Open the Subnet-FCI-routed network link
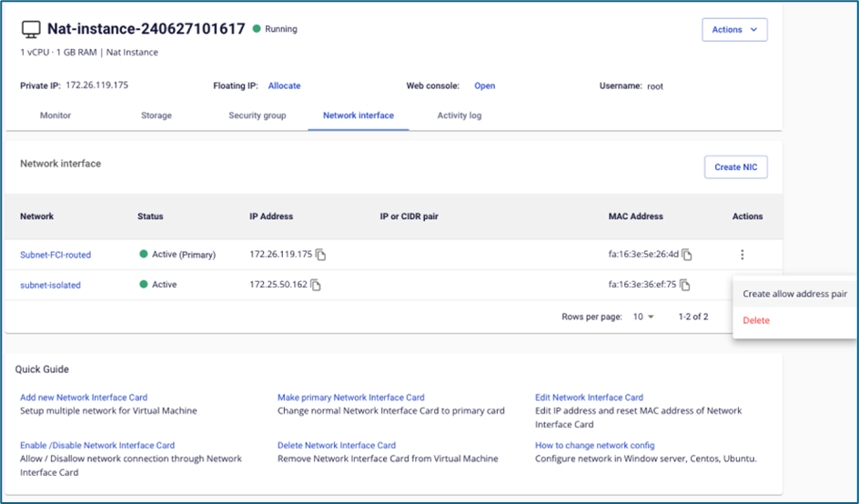The width and height of the screenshot is (859, 504). [x=56, y=255]
